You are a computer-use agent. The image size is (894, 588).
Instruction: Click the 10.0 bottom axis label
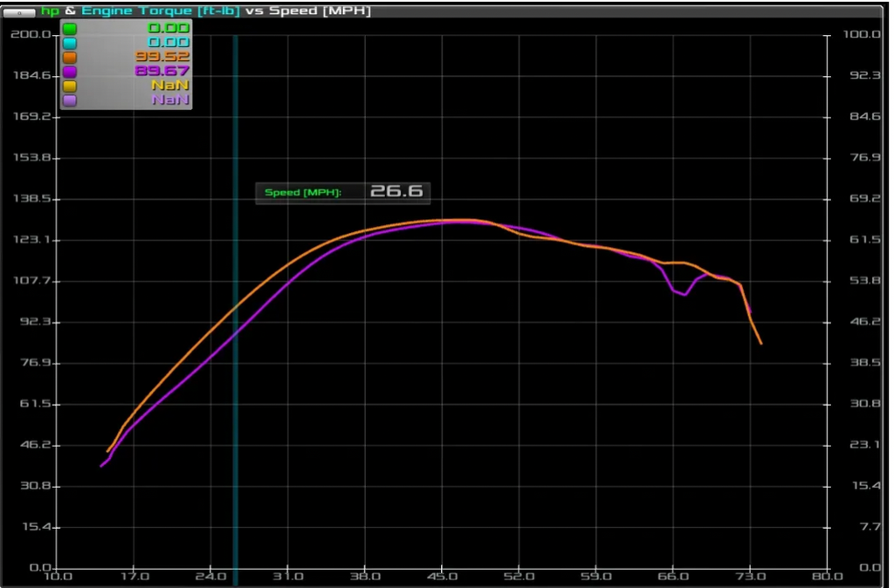(x=58, y=577)
